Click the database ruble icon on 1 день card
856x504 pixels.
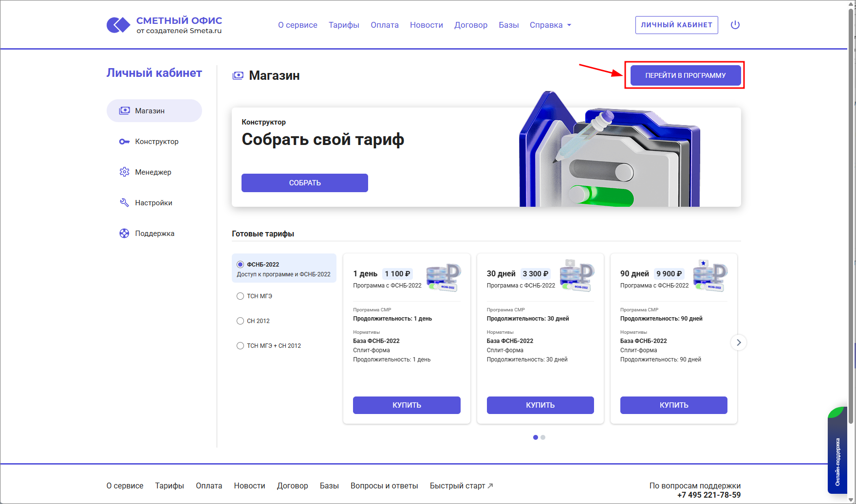[444, 277]
